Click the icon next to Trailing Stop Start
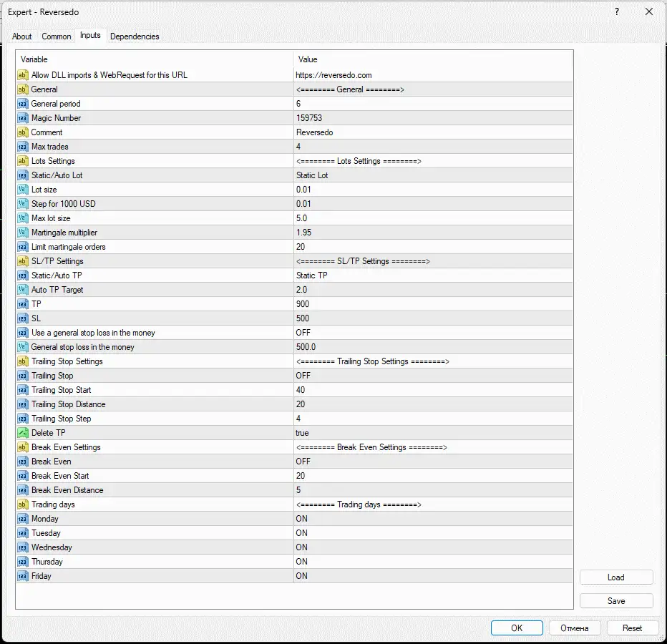The width and height of the screenshot is (667, 644). pos(22,390)
